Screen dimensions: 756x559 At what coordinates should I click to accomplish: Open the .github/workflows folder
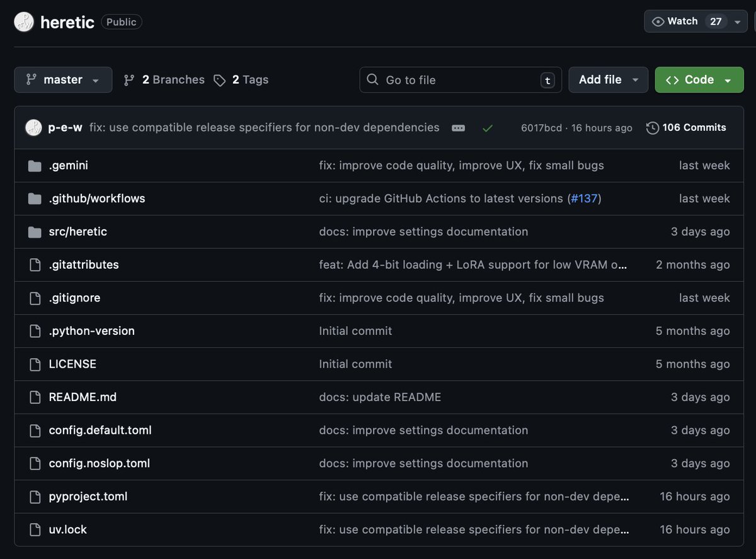coord(97,198)
